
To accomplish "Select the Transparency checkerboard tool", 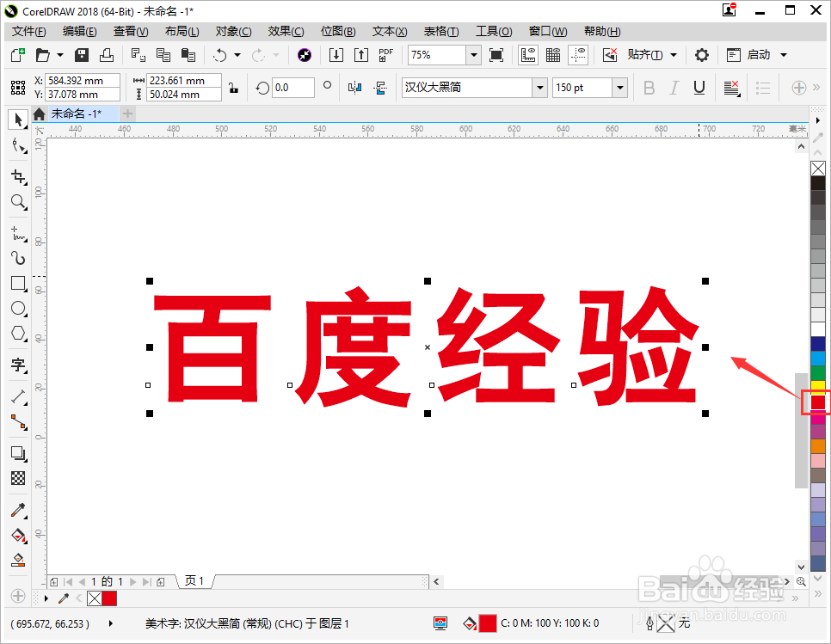I will pos(19,478).
